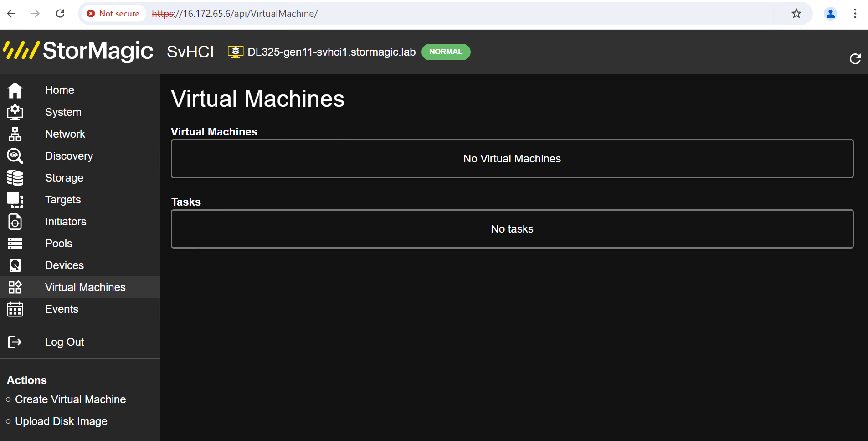Go forward using the browser forward arrow
The image size is (868, 441).
(x=36, y=14)
